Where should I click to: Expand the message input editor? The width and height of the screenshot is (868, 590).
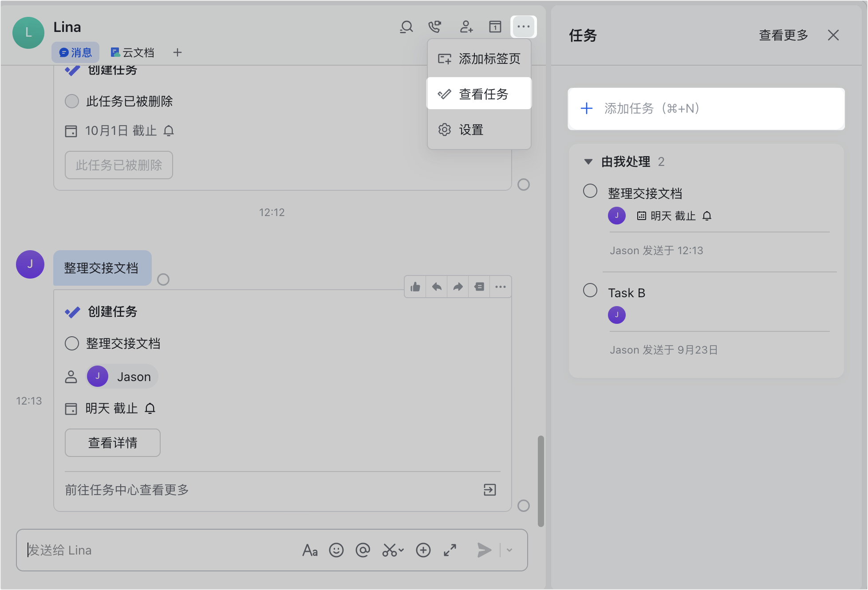(450, 551)
